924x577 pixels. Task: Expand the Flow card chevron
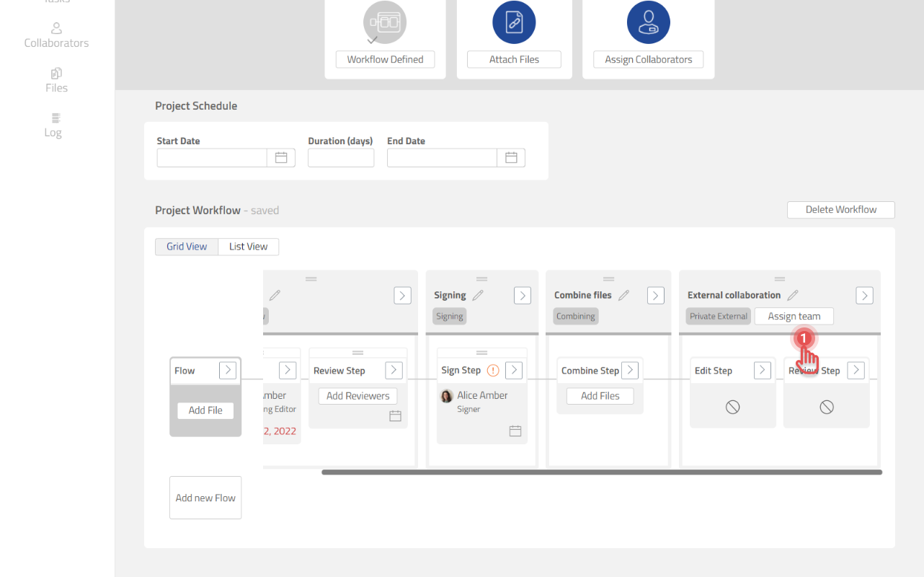point(228,370)
